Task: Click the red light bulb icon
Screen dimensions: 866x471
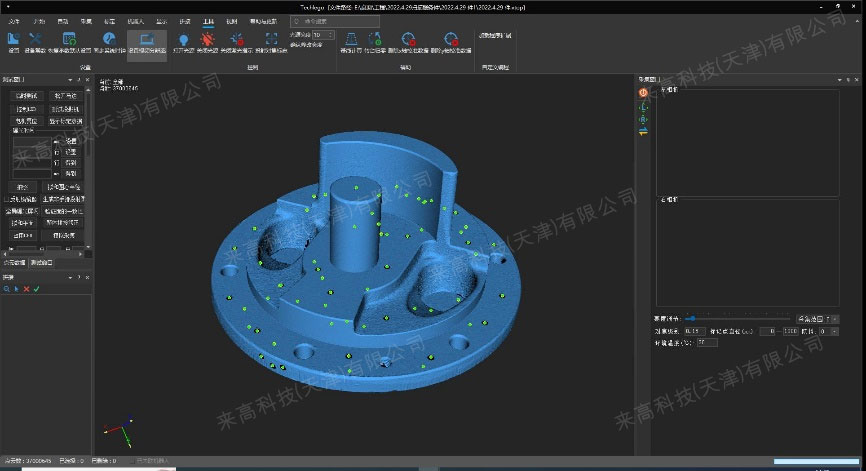Action: pyautogui.click(x=210, y=40)
